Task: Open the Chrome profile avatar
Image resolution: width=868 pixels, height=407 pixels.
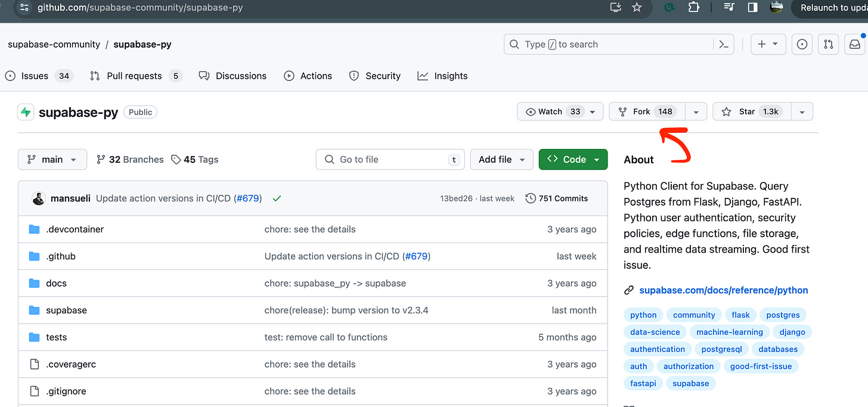Action: click(777, 8)
